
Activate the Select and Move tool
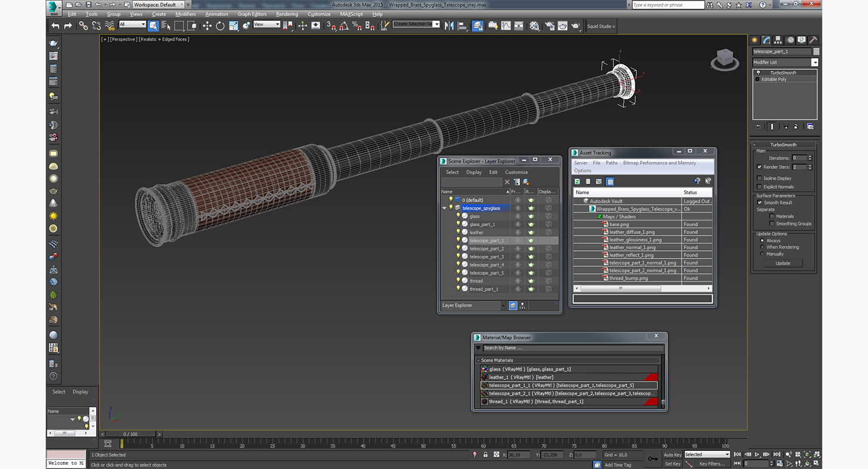click(x=207, y=26)
